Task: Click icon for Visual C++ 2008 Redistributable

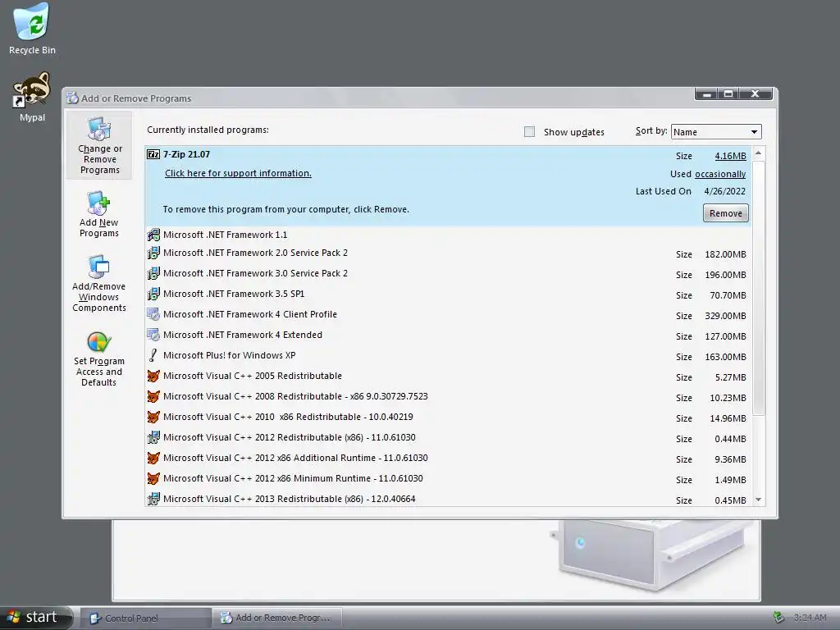Action: coord(153,396)
